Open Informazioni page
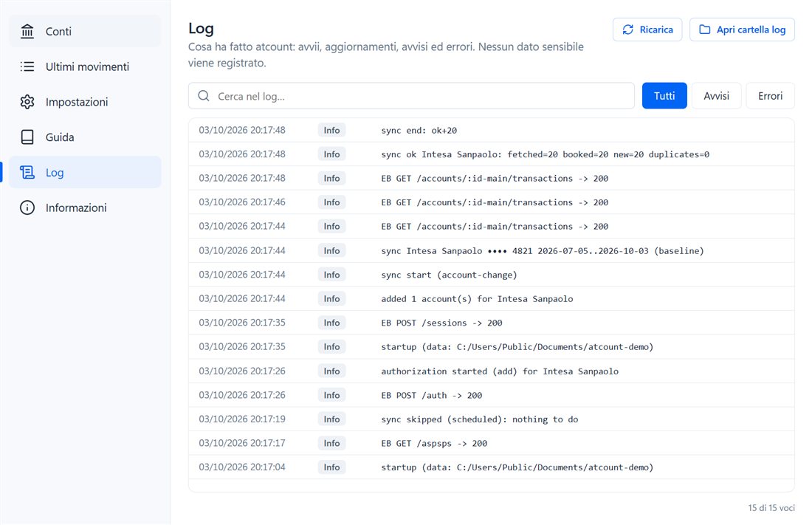Viewport: 812px width, 525px height. tap(85, 207)
